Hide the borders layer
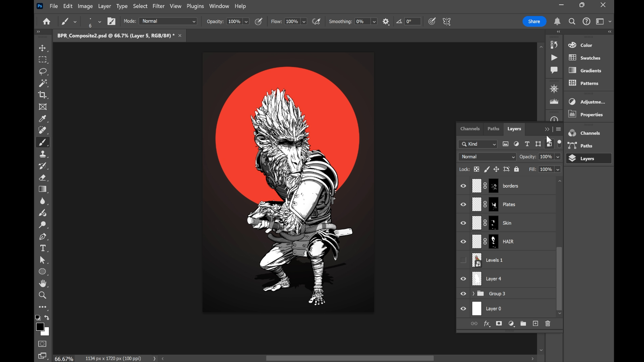 point(464,186)
